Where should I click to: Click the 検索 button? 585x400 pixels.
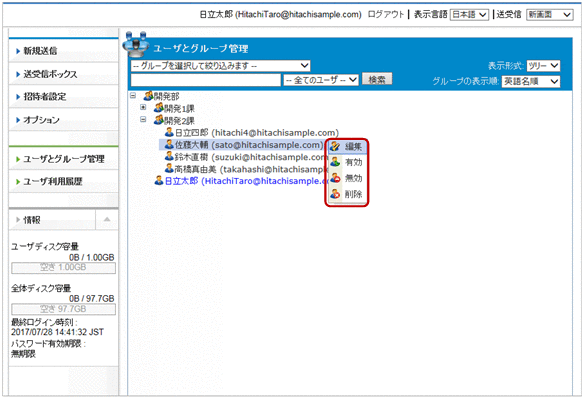click(377, 79)
